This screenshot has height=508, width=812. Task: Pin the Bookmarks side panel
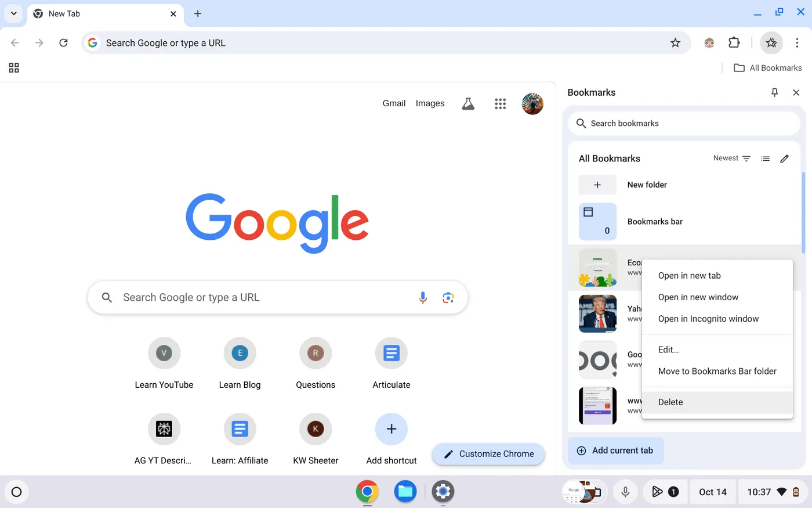[x=774, y=92]
